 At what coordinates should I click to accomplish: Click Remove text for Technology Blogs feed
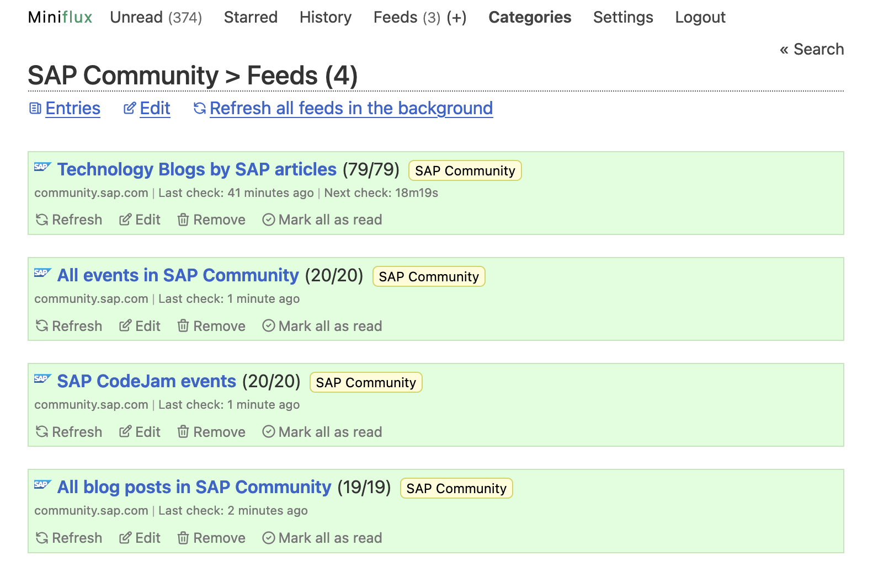[x=220, y=220]
